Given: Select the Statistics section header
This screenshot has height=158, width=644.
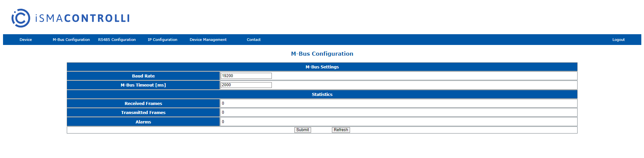Looking at the screenshot, I should (322, 94).
